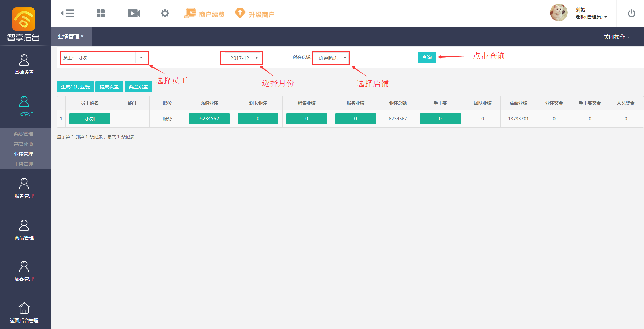Viewport: 644px width, 329px height.
Task: Click the user avatar picture
Action: tap(559, 13)
